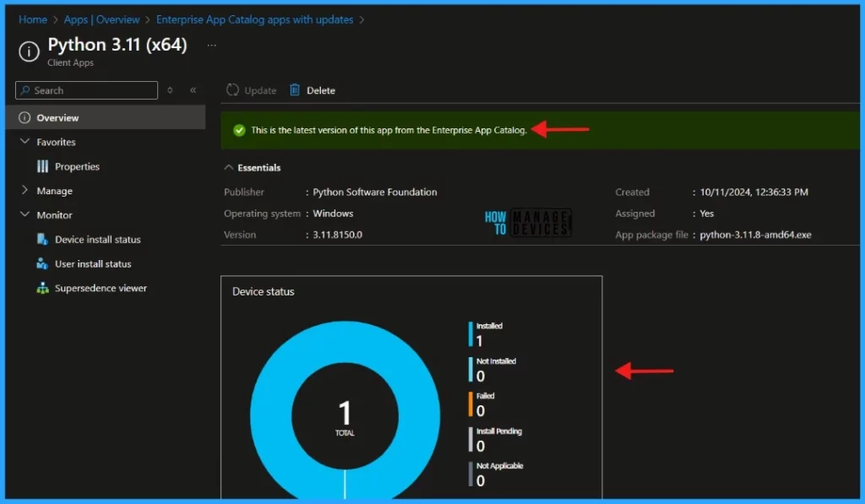
Task: Open Enterprise App Catalog apps with updates breadcrumb
Action: tap(254, 20)
